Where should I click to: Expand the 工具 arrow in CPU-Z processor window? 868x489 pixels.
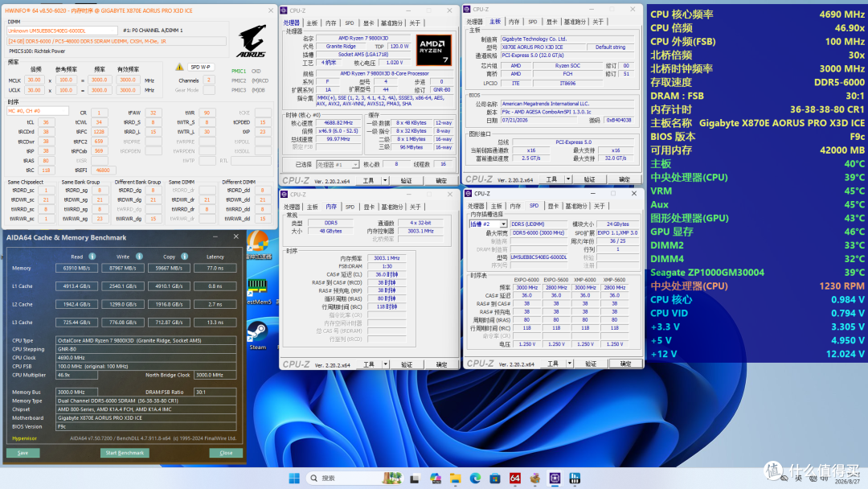pyautogui.click(x=385, y=180)
